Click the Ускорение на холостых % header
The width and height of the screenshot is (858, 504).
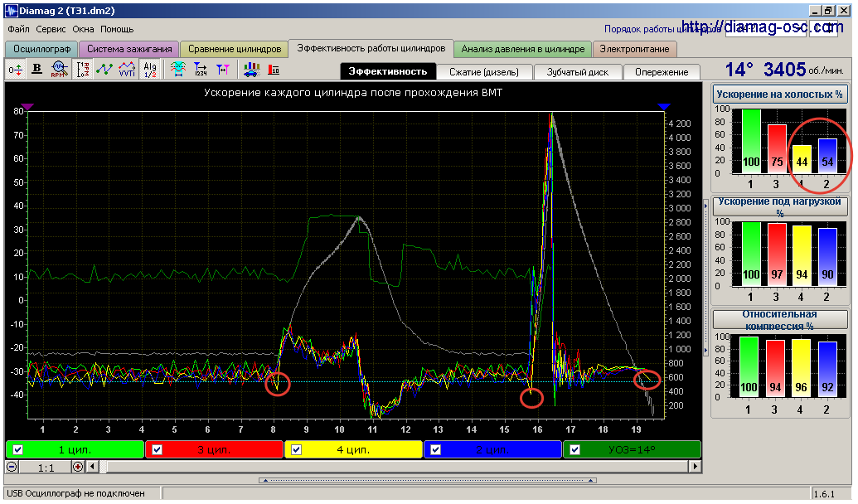[779, 94]
